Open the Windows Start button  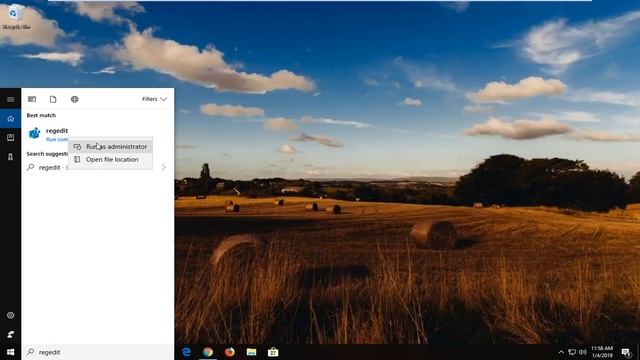[11, 352]
